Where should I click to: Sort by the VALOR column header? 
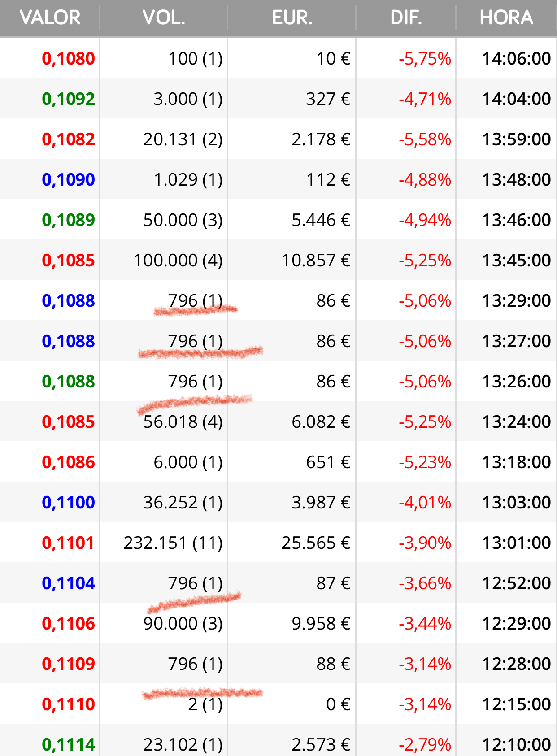[50, 18]
